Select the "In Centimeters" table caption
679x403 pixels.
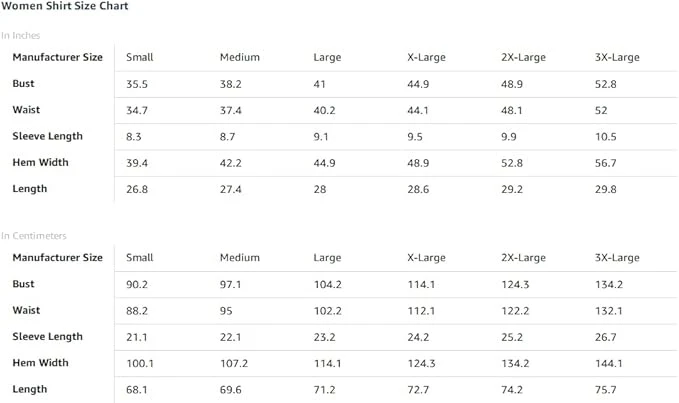(34, 236)
